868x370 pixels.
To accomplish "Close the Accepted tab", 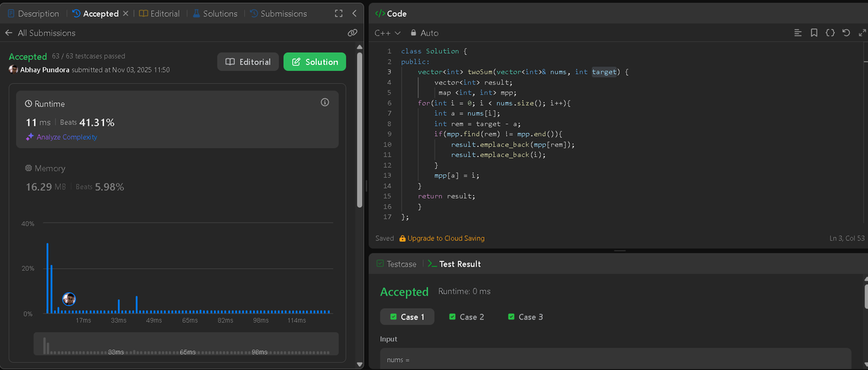I will tap(126, 14).
